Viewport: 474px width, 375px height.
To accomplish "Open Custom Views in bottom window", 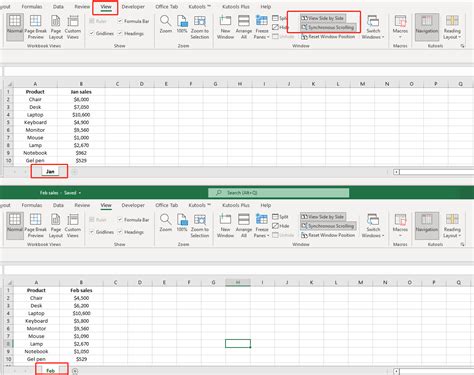I will 73,226.
